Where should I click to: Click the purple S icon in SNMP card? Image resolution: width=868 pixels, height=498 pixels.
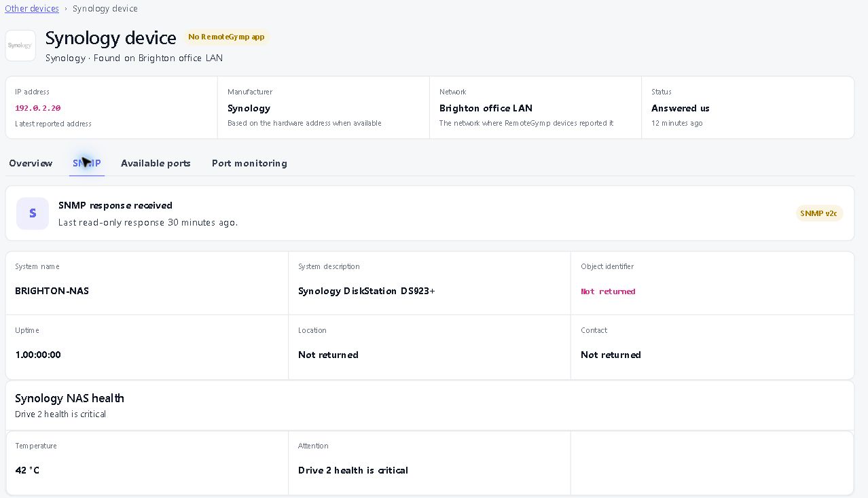pos(33,213)
